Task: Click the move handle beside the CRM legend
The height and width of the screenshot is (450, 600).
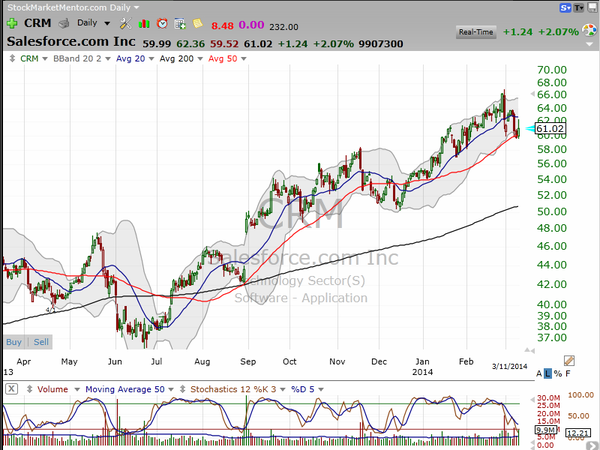Action: tap(12, 59)
